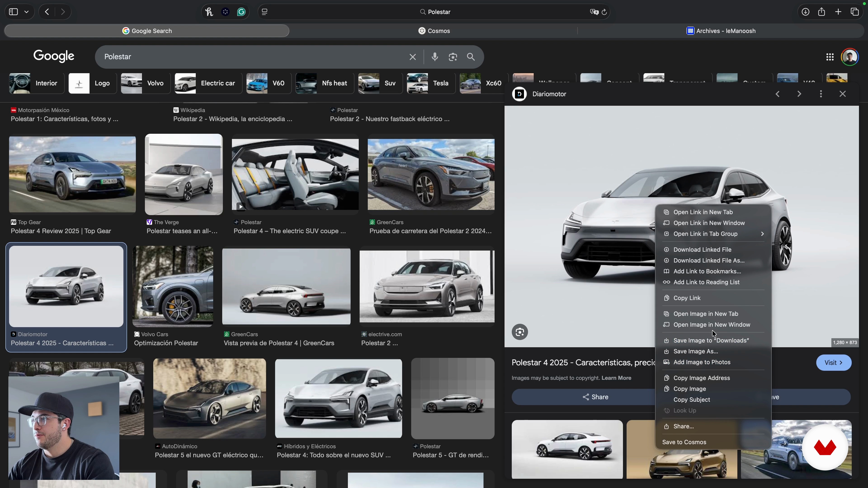868x488 pixels.
Task: Start voice search with microphone icon
Action: [x=435, y=57]
